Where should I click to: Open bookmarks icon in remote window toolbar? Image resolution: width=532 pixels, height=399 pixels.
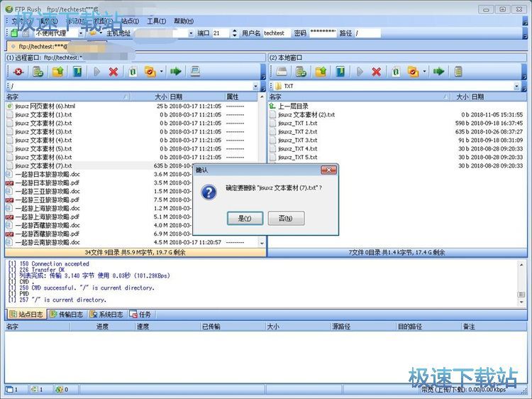coord(77,72)
